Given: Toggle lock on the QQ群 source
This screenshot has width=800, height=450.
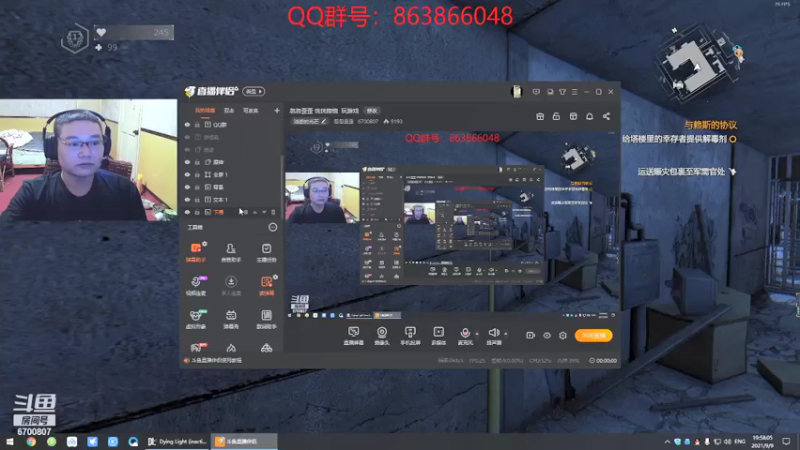Looking at the screenshot, I should tap(197, 124).
